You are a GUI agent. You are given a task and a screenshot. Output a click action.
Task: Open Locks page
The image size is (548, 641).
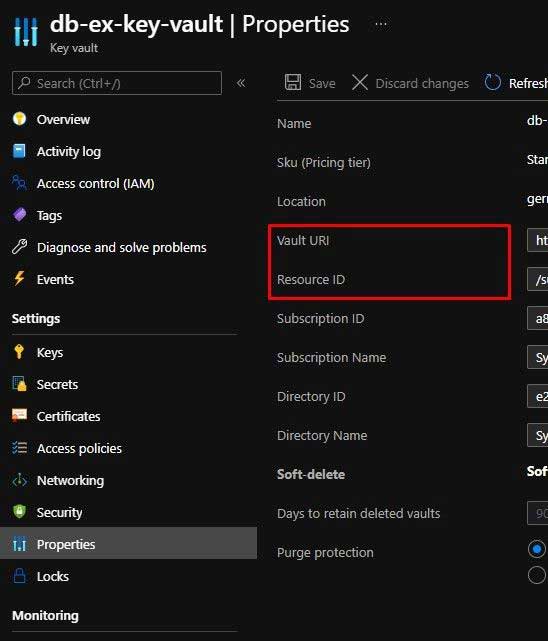[x=53, y=576]
